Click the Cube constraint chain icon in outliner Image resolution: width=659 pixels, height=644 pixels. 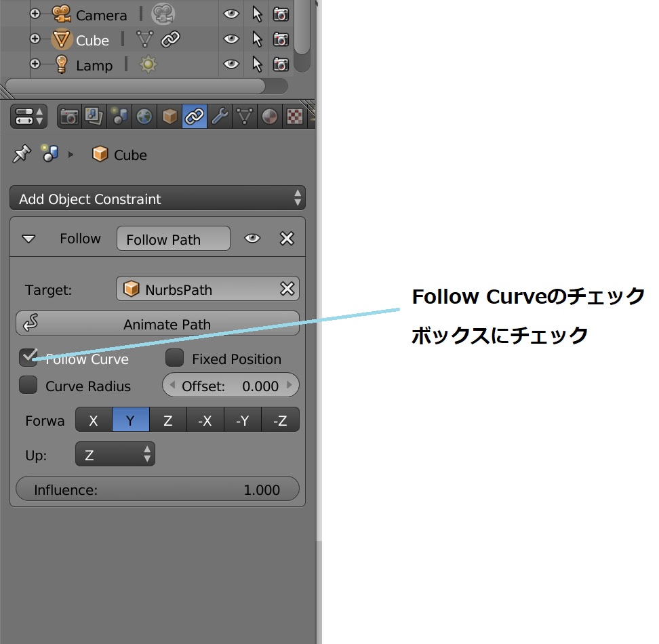tap(171, 39)
